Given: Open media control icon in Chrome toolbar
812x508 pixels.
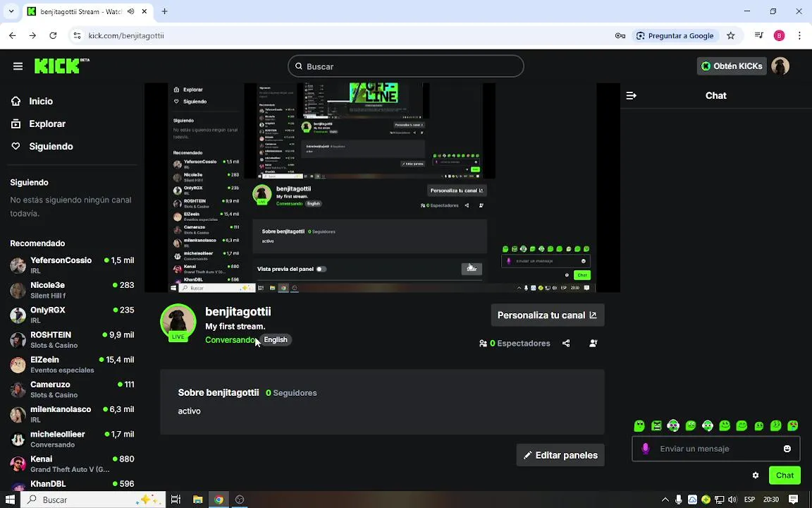Looking at the screenshot, I should 759,36.
